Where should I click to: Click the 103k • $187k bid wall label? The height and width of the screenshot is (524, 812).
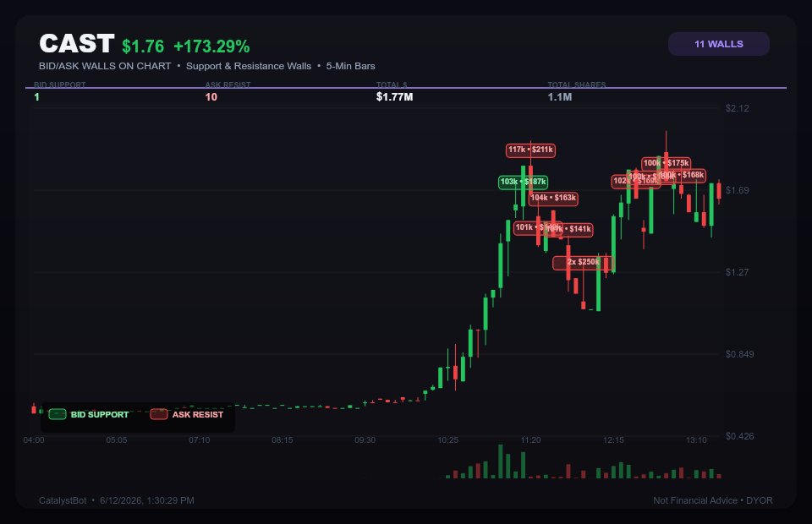[x=523, y=182]
